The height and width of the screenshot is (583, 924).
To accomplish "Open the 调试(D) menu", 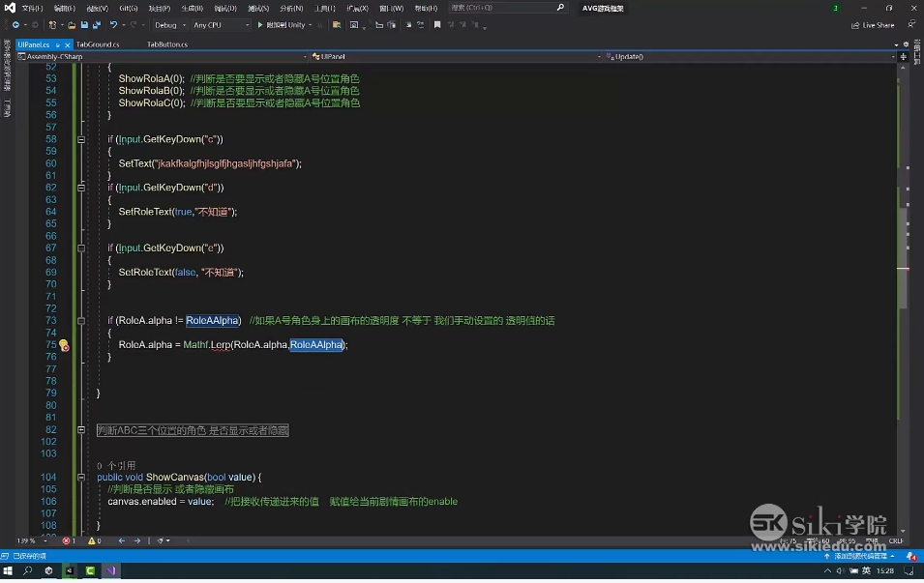I will click(x=224, y=9).
